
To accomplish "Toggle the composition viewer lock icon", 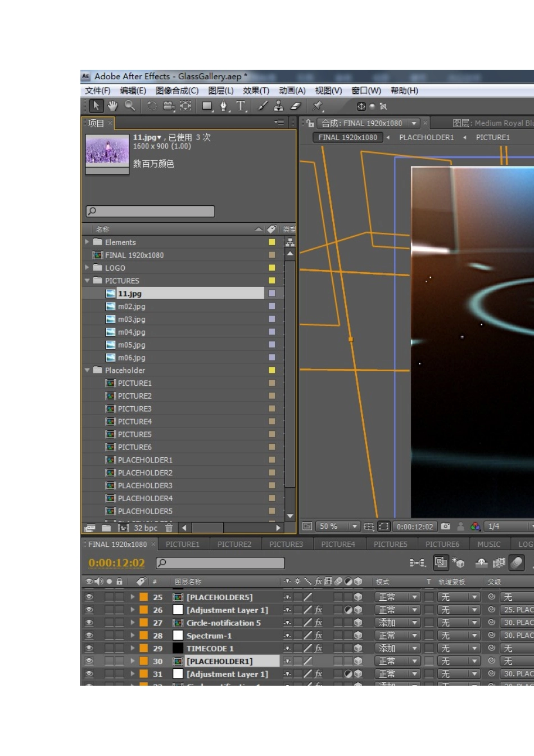I will [x=310, y=123].
